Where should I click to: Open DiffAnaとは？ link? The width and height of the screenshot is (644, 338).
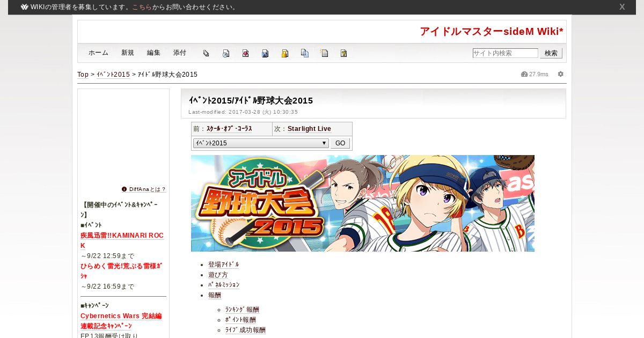coord(148,189)
